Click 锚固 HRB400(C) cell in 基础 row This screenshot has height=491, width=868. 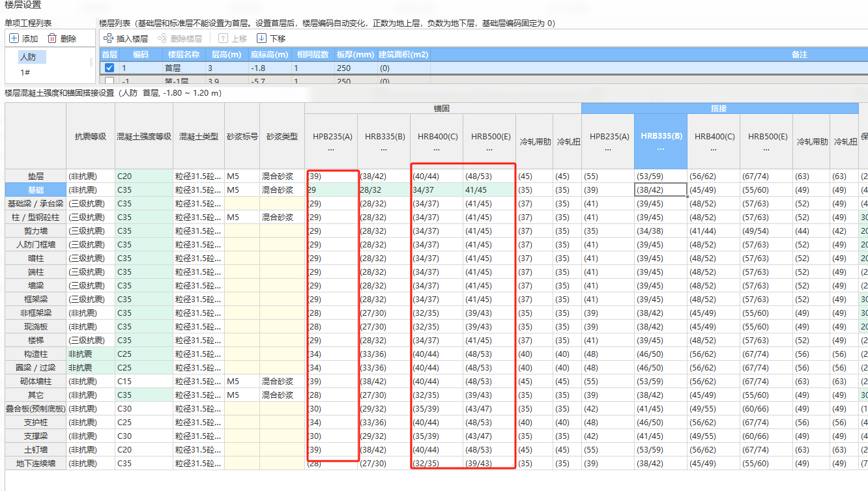(x=437, y=189)
